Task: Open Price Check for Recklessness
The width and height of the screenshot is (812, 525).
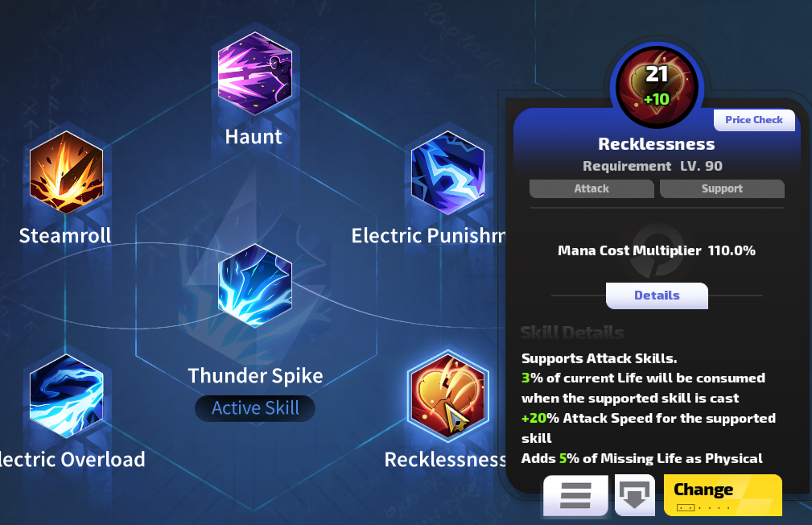Action: tap(753, 120)
